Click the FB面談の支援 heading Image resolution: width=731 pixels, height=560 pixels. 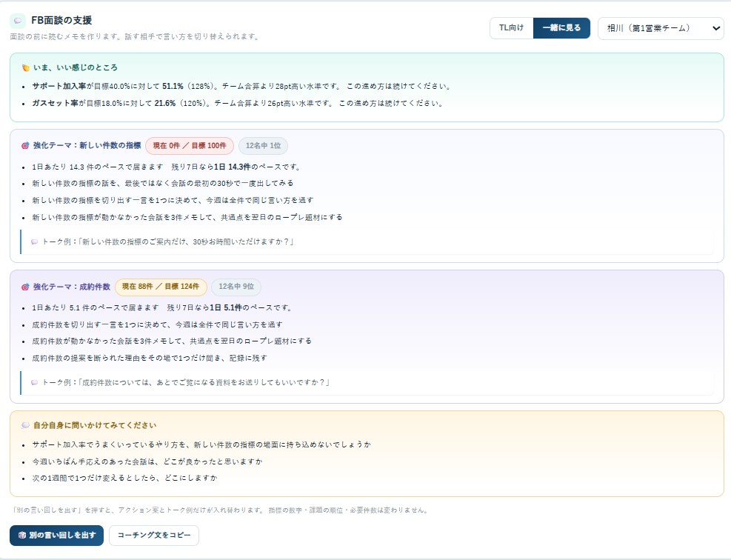(x=61, y=20)
